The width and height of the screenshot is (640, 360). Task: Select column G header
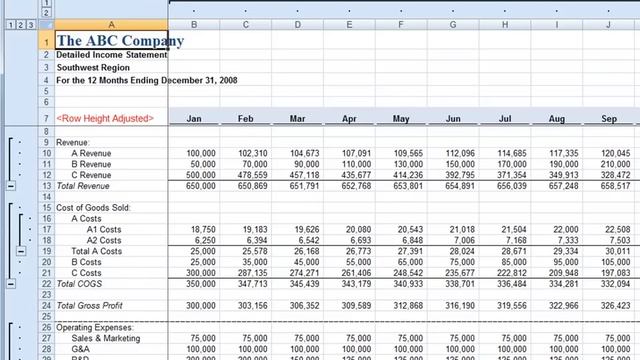[x=453, y=25]
